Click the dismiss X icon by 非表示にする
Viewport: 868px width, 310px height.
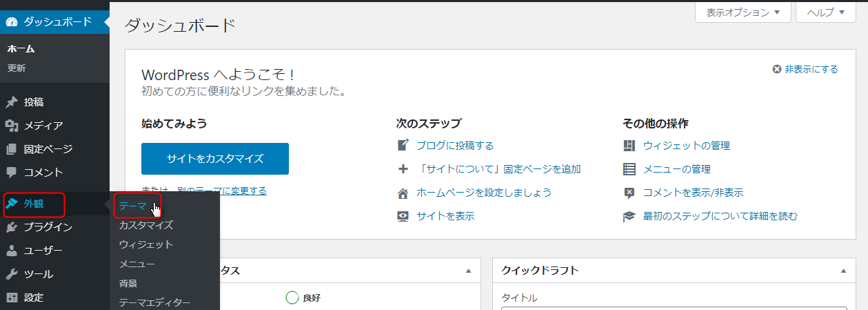pos(778,69)
